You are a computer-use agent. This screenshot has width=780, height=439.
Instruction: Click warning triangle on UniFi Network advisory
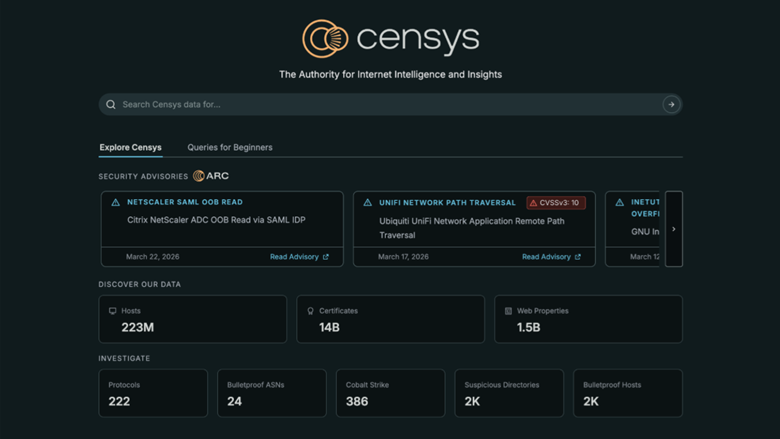368,203
